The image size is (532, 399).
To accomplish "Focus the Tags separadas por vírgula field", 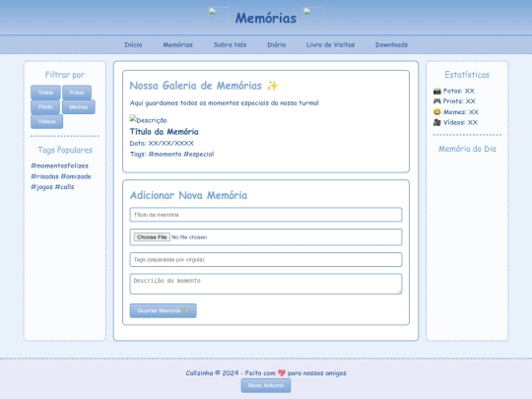I will coord(266,259).
